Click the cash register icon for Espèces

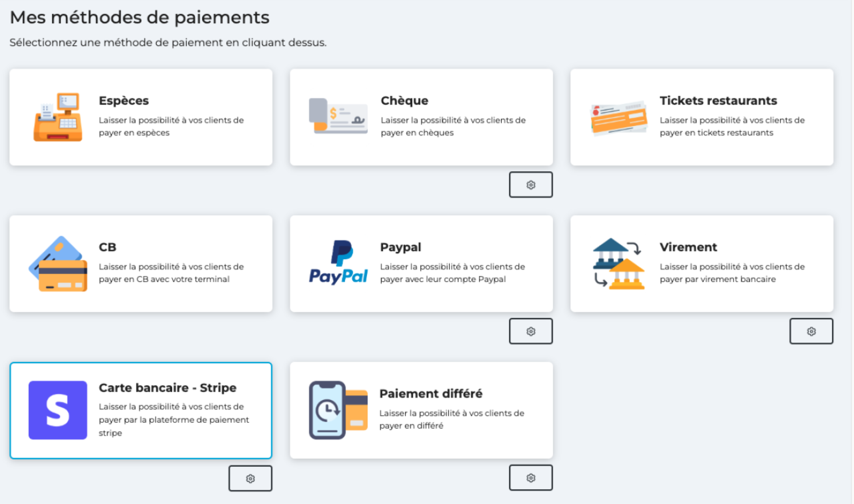tap(58, 117)
